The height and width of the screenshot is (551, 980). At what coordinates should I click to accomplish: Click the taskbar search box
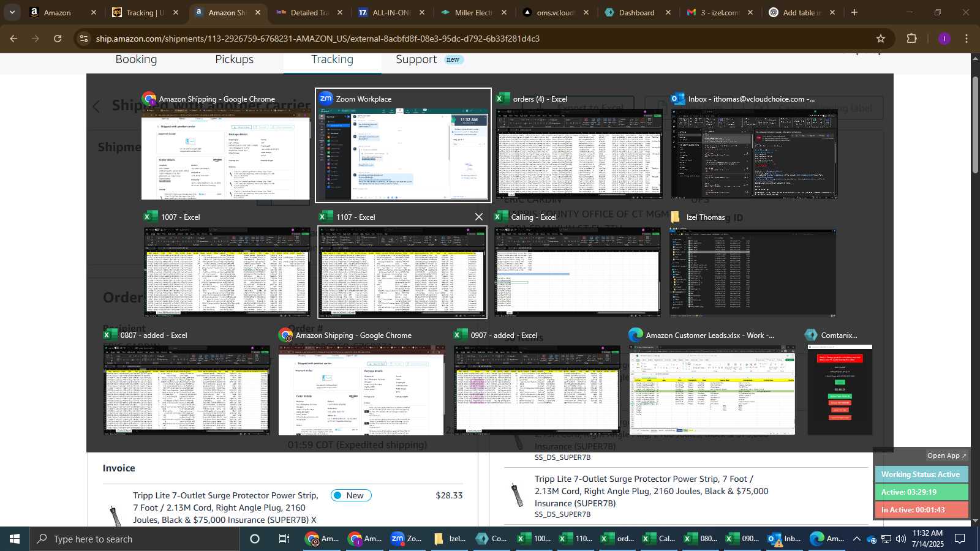(x=135, y=539)
